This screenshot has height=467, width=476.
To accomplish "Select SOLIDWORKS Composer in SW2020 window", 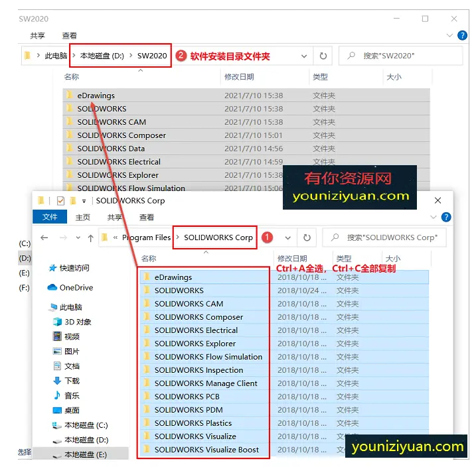I will click(246, 135).
